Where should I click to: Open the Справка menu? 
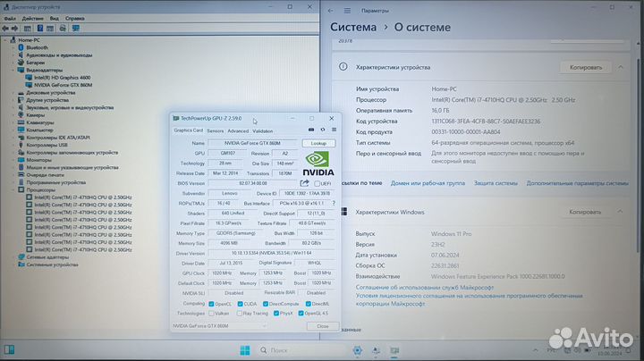(75, 19)
